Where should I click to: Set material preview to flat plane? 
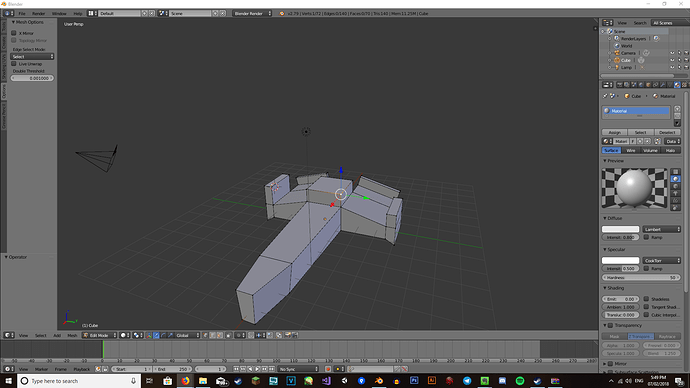[x=676, y=172]
